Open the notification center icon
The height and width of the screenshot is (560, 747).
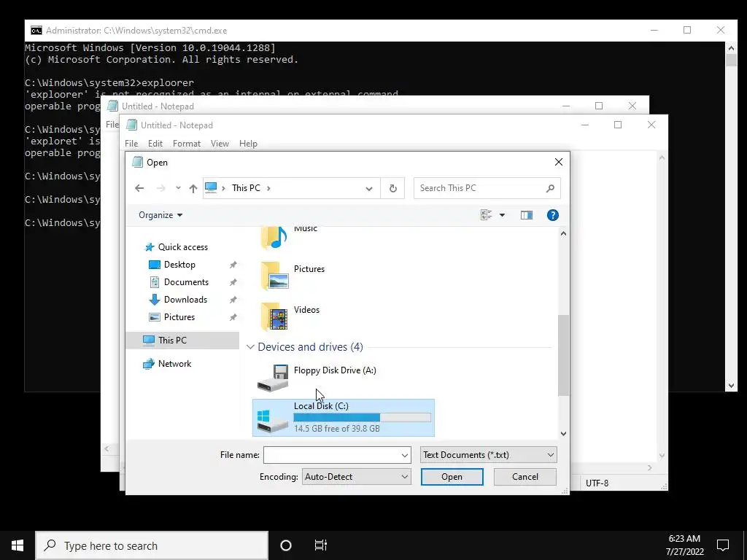[723, 545]
